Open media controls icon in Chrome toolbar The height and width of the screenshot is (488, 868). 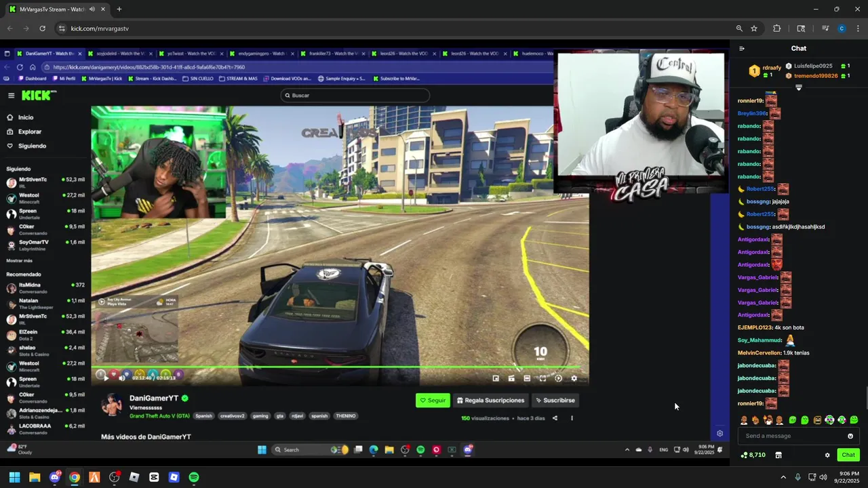(825, 28)
